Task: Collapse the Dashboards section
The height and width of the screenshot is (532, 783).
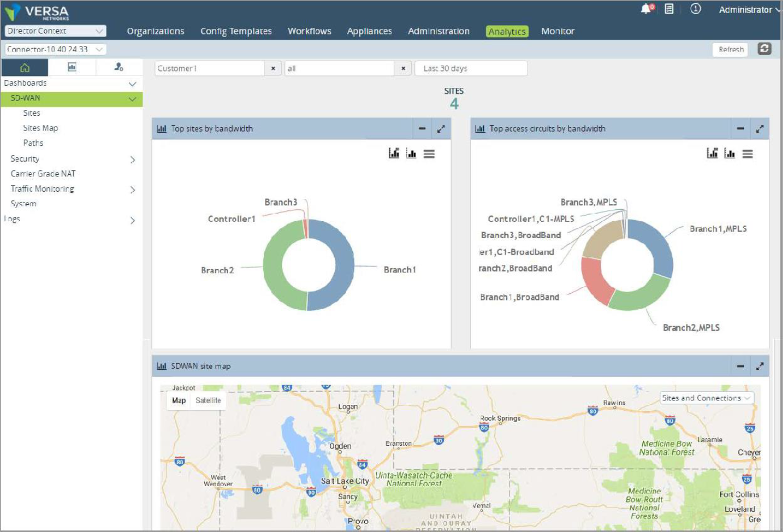Action: 132,83
